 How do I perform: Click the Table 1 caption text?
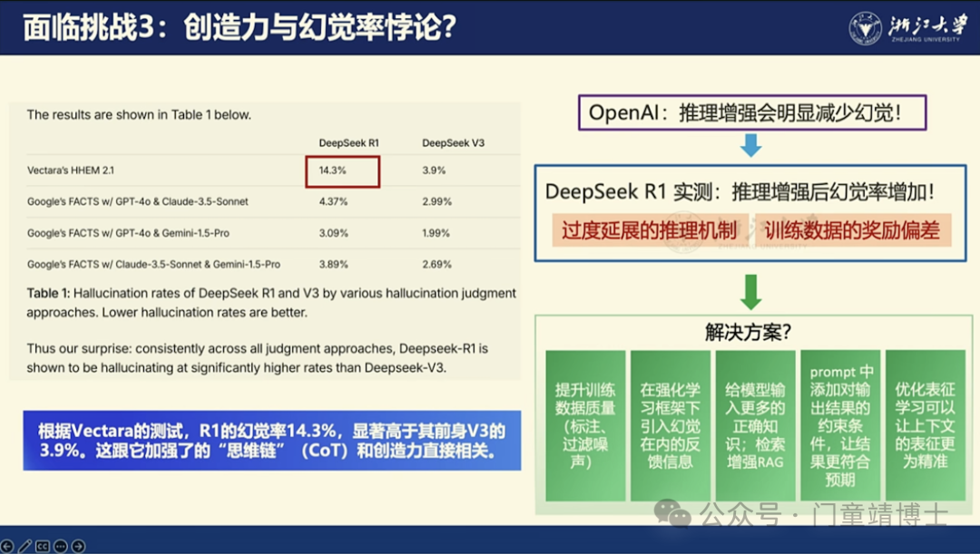coord(271,302)
